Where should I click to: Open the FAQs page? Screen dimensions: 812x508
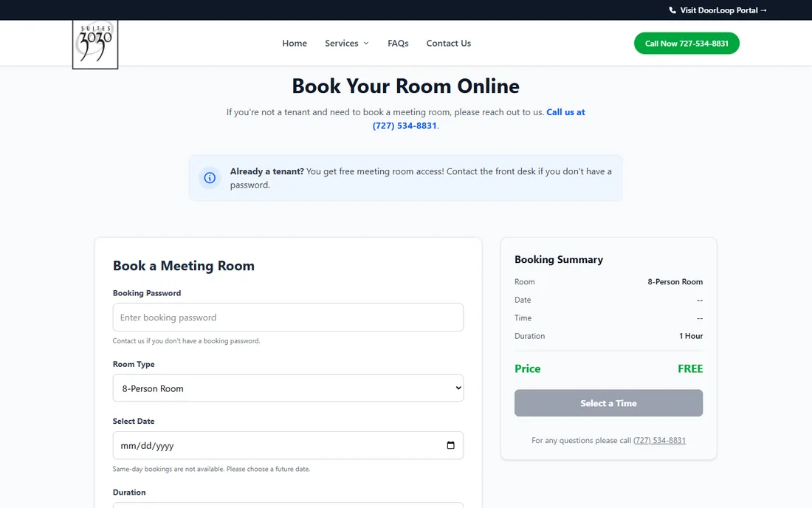398,44
